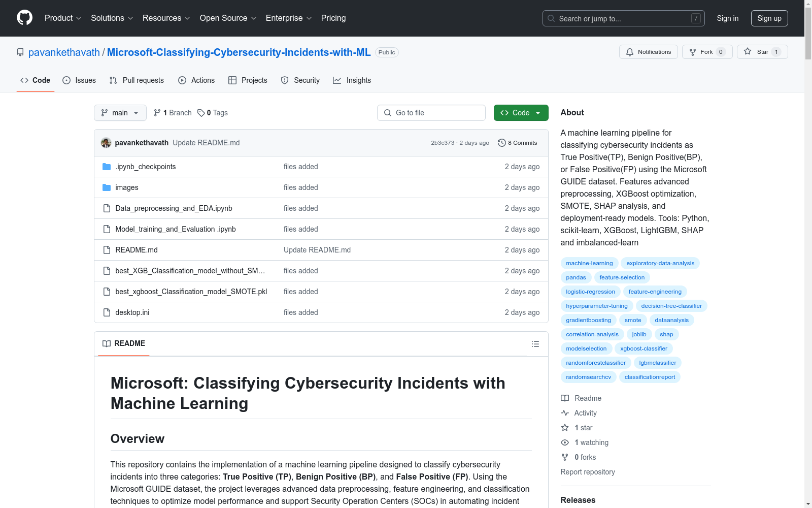Screen dimensions: 812x508
Task: Open the GitHub homepage logo
Action: pyautogui.click(x=24, y=18)
